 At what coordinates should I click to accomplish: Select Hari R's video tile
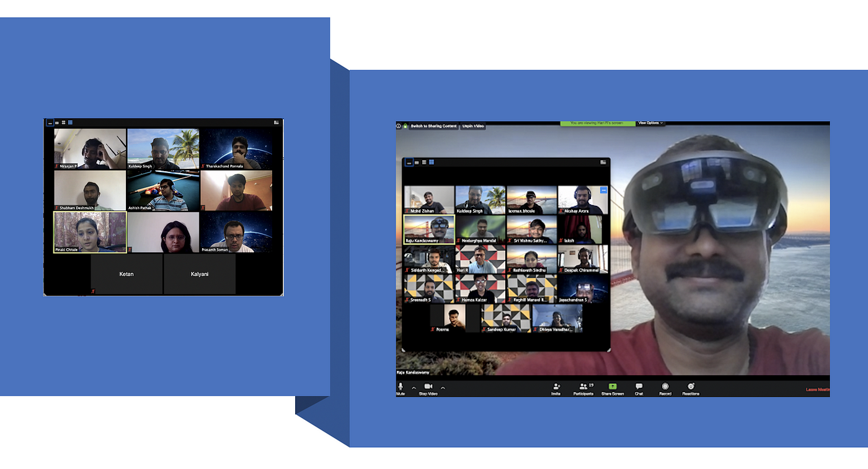tap(480, 259)
